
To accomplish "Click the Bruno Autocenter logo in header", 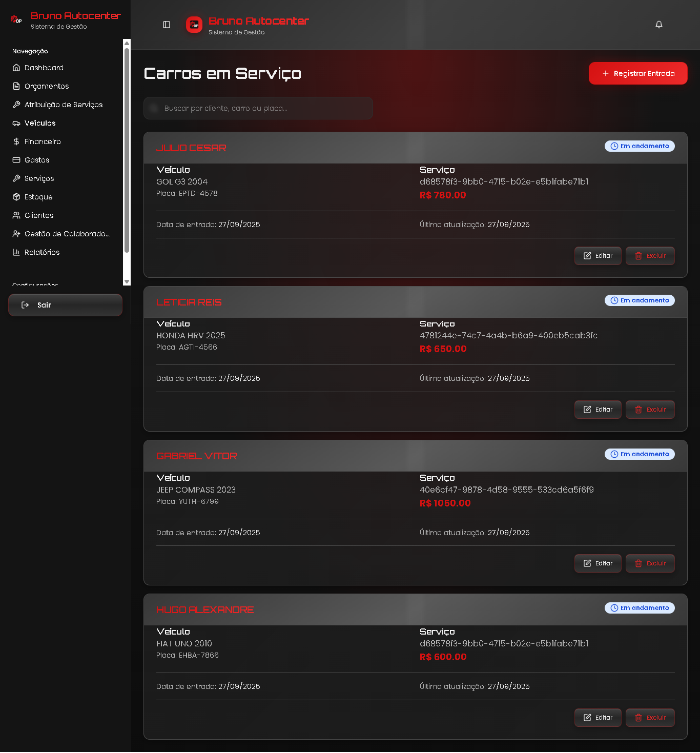I will pyautogui.click(x=194, y=25).
